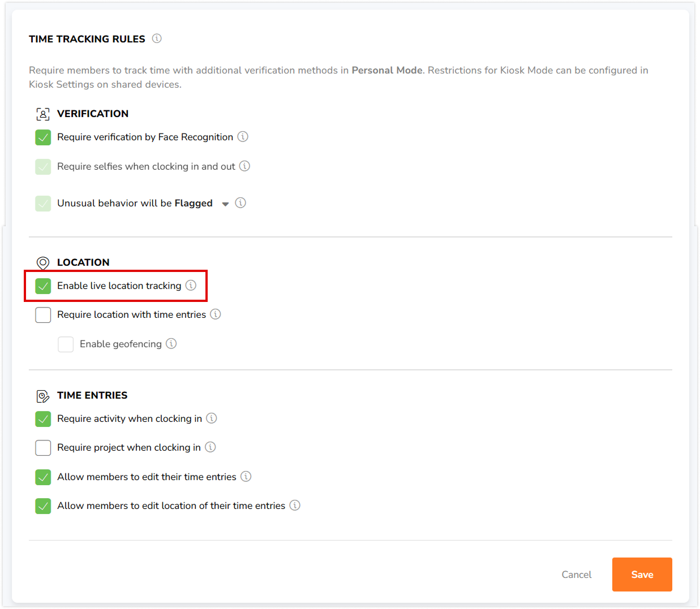Uncheck Allow members to edit their time entries
Viewport: 700px width, 609px height.
(43, 477)
